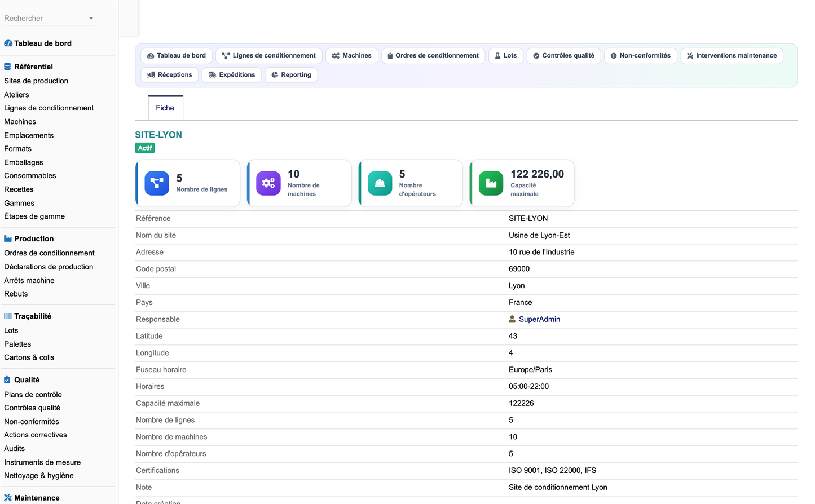Click the check-circle icon in Contrôles qualité button
This screenshot has width=815, height=504.
coord(536,56)
